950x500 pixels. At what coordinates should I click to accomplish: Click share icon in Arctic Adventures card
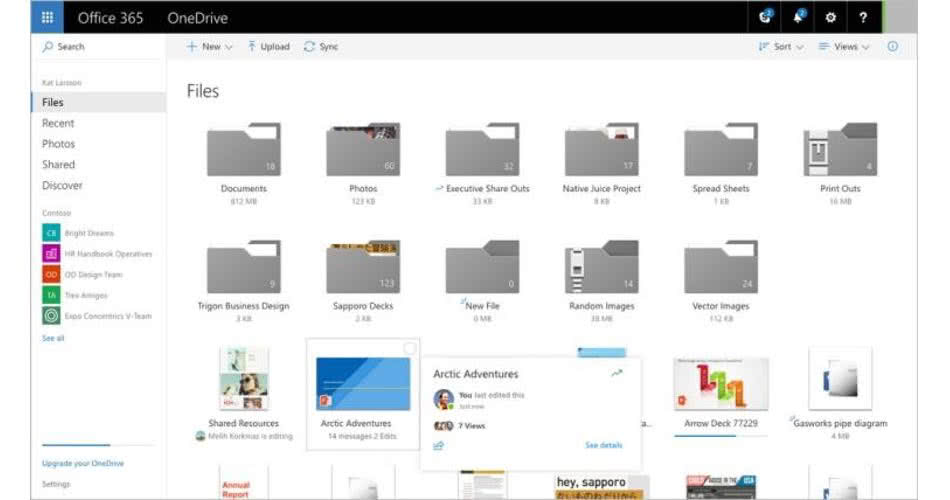pyautogui.click(x=439, y=445)
